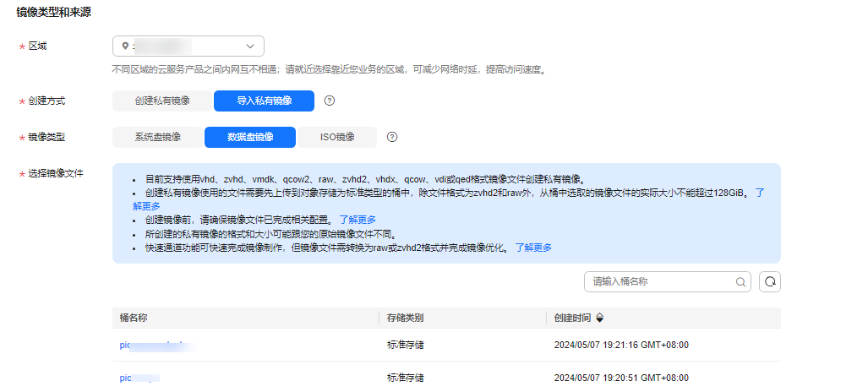Screen dimensions: 868x392
Task: Click the magnifier search icon in bucket search
Action: [x=740, y=282]
